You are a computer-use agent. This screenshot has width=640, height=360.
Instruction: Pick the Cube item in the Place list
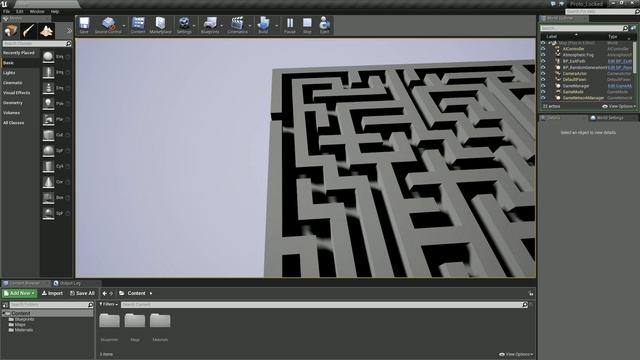tap(56, 135)
